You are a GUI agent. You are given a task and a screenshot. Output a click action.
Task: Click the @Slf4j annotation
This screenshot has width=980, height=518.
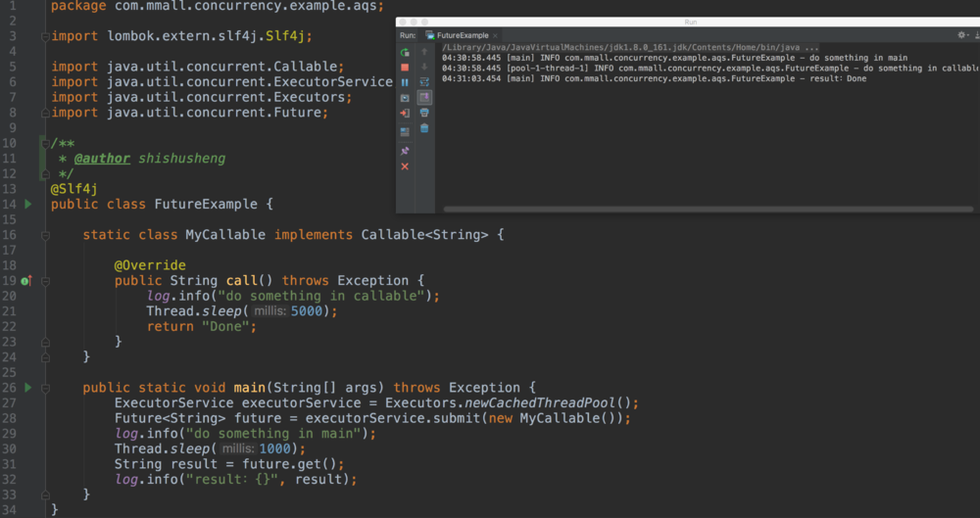point(73,189)
